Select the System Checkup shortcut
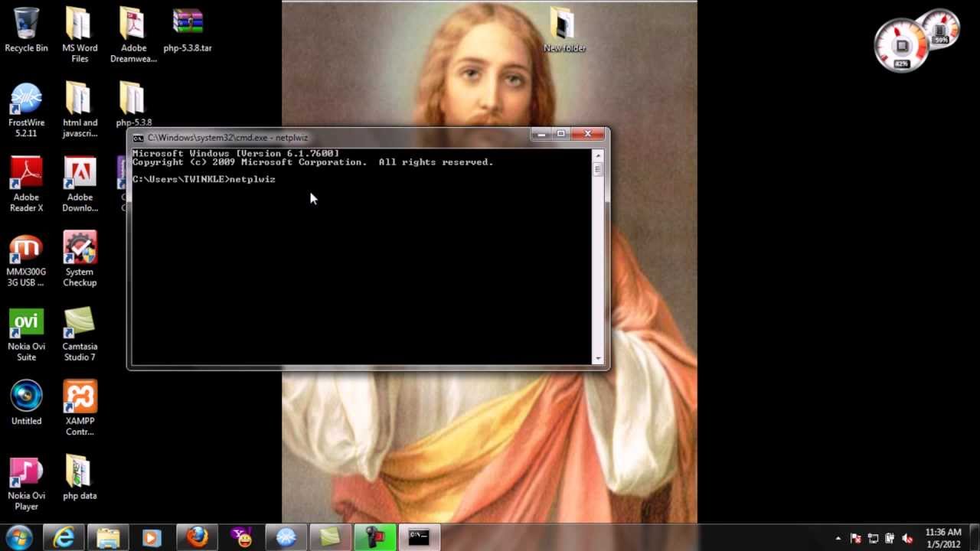The image size is (980, 551). tap(80, 259)
